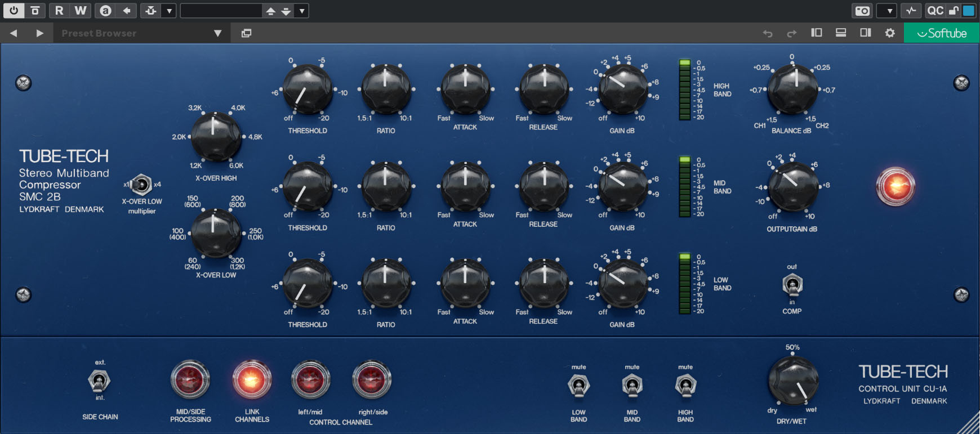Toggle the MID/SIDE PROCESSING red lamp button
This screenshot has width=980, height=434.
pos(190,380)
